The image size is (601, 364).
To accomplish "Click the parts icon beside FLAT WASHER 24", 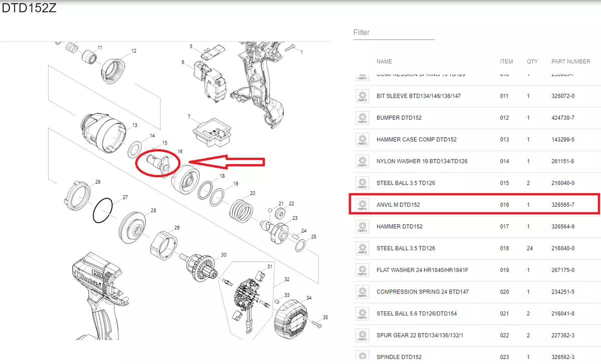I will pos(362,270).
